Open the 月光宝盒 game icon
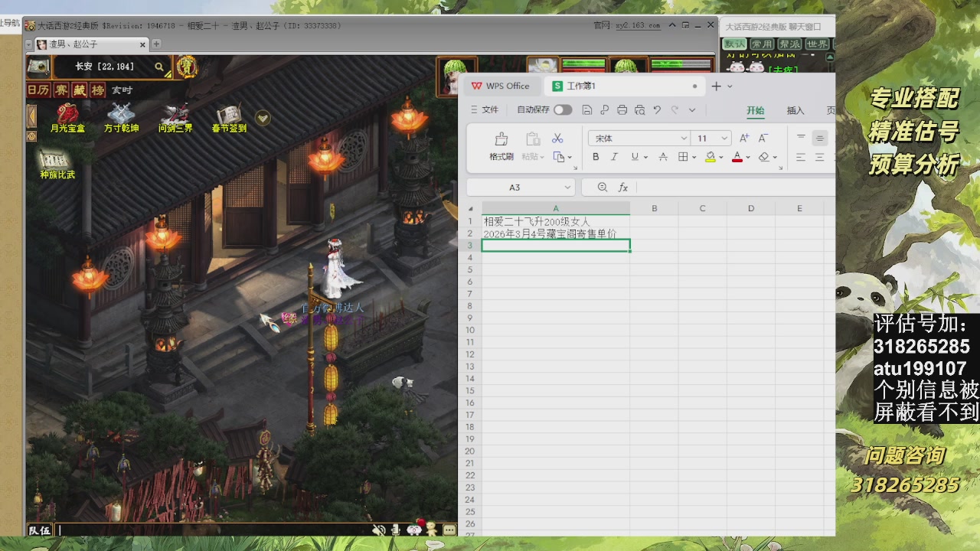 pyautogui.click(x=67, y=116)
